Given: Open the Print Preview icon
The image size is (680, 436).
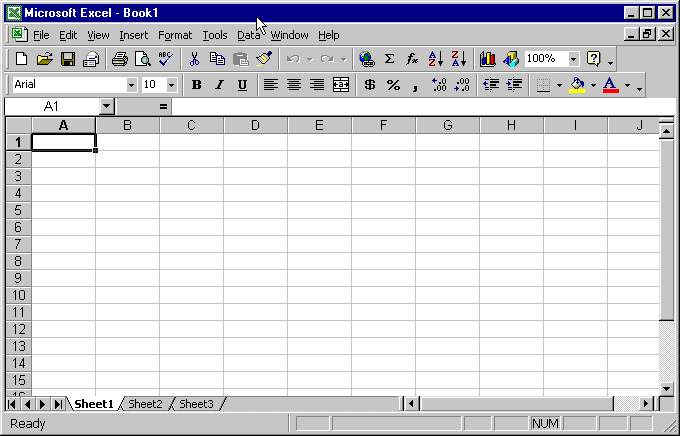Looking at the screenshot, I should (x=143, y=60).
